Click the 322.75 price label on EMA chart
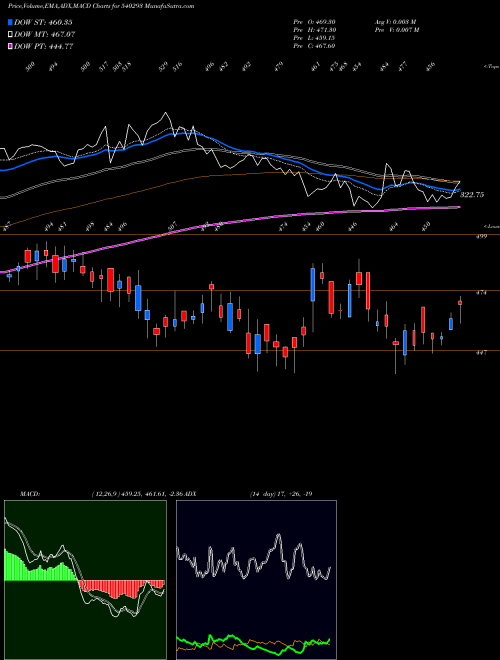The image size is (500, 660). 472,195
